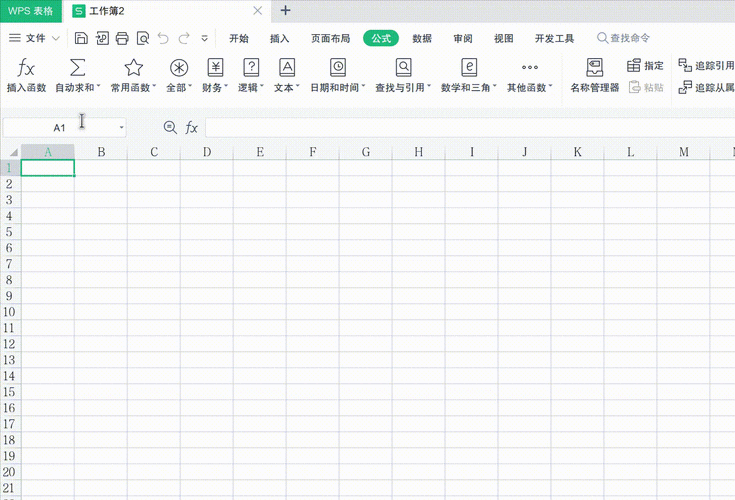This screenshot has width=735, height=500.
Task: Click the fx icon in formula bar
Action: click(x=191, y=127)
